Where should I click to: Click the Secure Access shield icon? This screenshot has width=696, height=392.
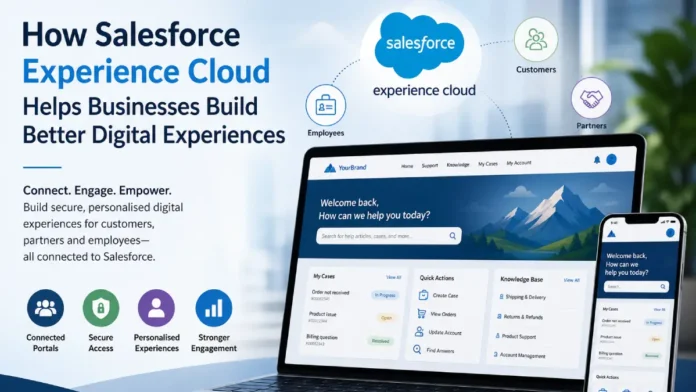coord(101,308)
